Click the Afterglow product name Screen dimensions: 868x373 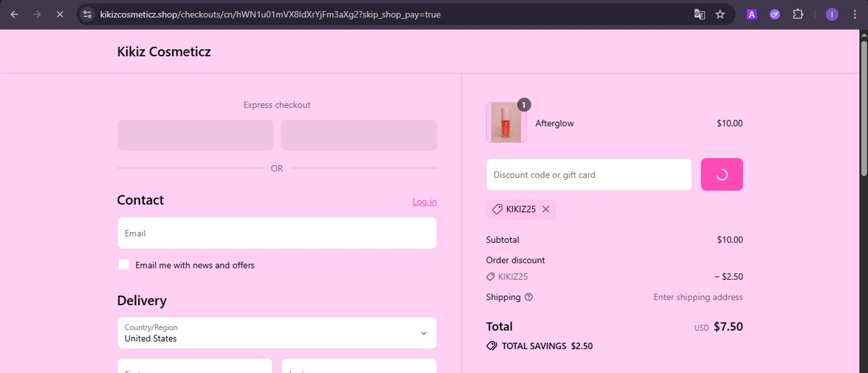tap(554, 123)
